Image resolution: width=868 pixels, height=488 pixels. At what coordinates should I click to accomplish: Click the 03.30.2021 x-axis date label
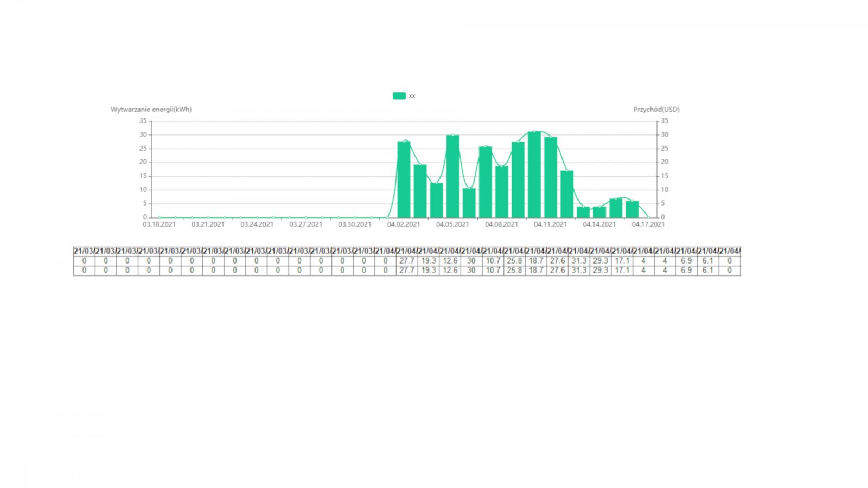[x=355, y=224]
